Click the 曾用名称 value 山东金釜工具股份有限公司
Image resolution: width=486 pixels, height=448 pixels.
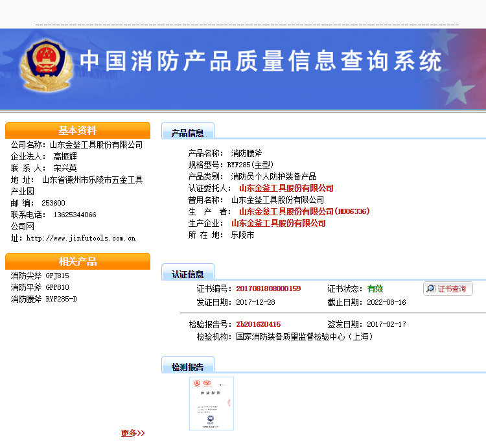(x=278, y=200)
